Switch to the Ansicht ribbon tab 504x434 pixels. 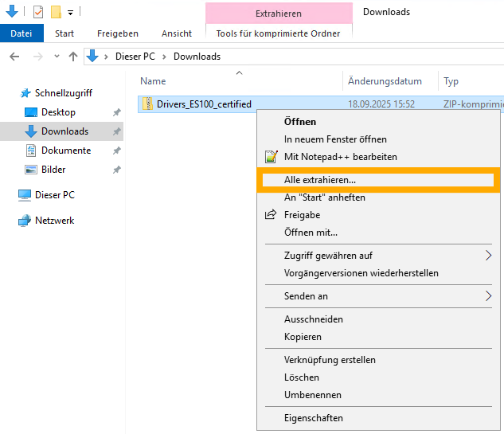pyautogui.click(x=176, y=33)
